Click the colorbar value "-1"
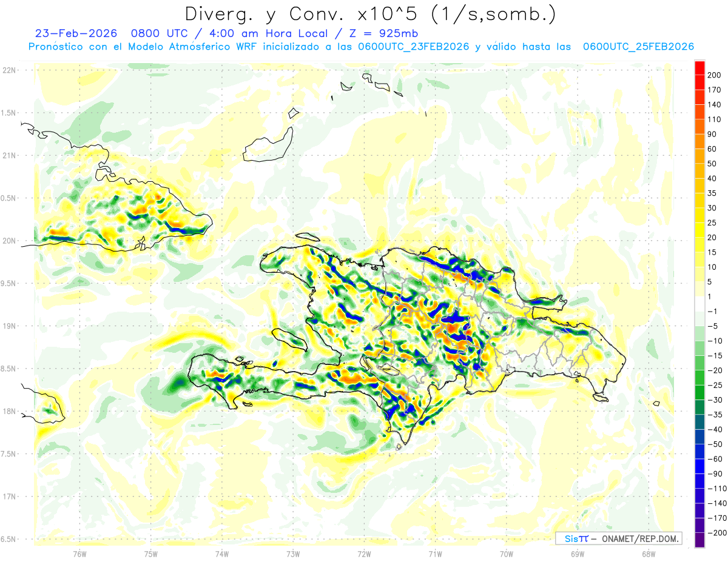The height and width of the screenshot is (562, 728). pos(713,311)
